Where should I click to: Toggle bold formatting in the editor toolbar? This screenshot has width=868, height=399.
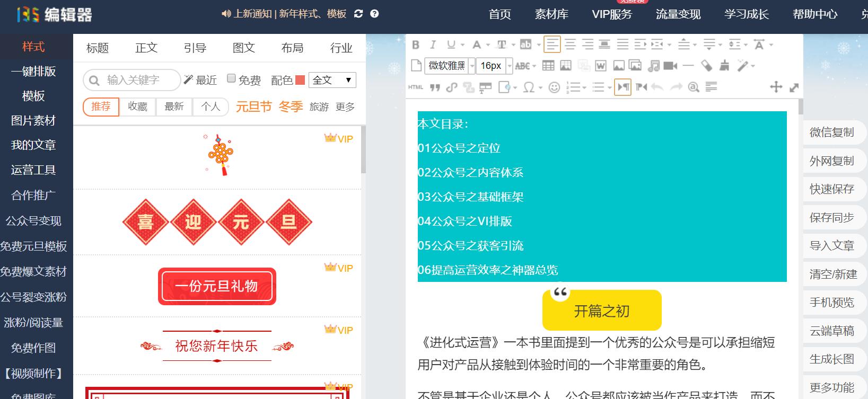(x=416, y=45)
